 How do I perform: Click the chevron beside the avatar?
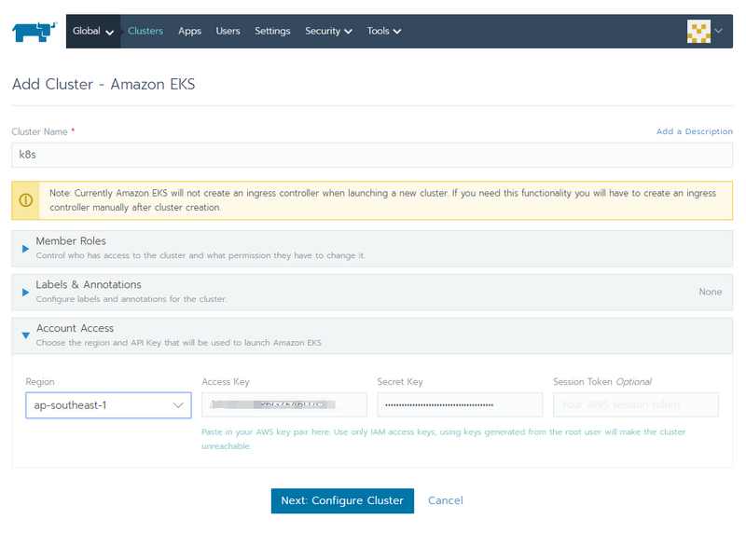(x=718, y=31)
